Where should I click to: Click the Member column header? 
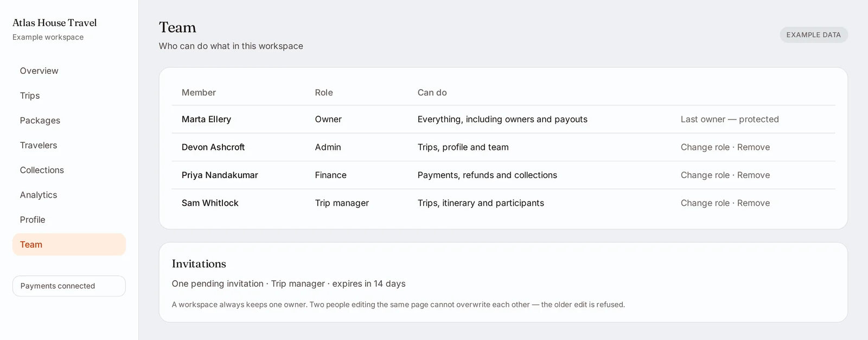tap(199, 92)
